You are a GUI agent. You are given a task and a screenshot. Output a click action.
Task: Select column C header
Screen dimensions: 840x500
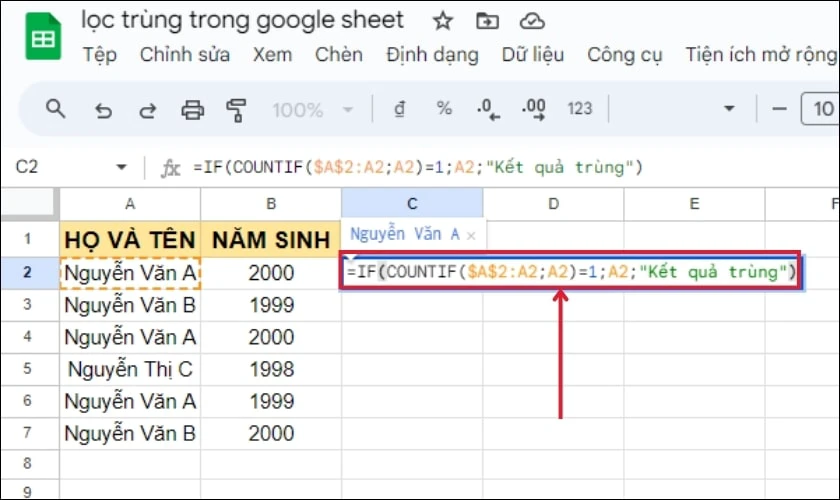click(412, 204)
